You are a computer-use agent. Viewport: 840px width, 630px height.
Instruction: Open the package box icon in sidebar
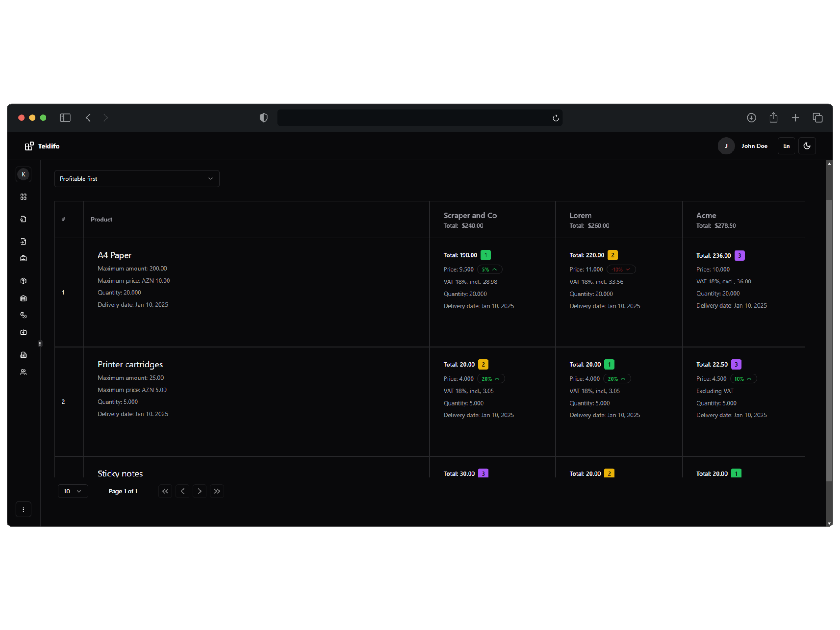[x=23, y=281]
